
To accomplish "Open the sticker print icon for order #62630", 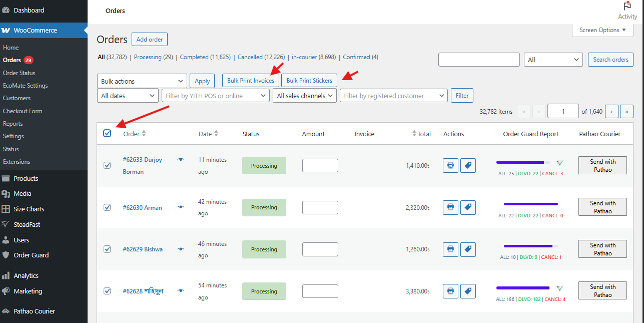I will coord(468,207).
